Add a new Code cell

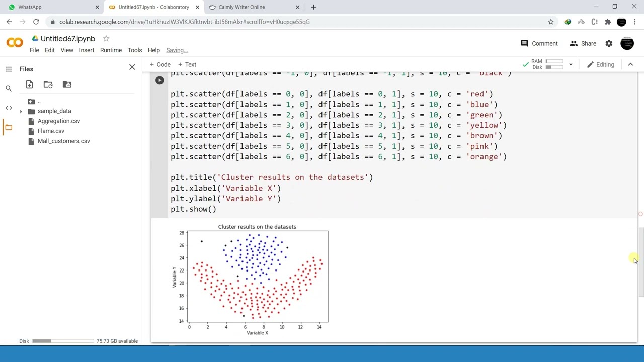[x=160, y=64]
